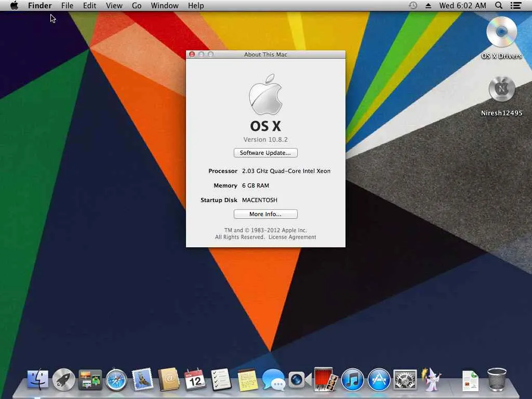532x399 pixels.
Task: Open FaceTime camera icon
Action: point(300,380)
